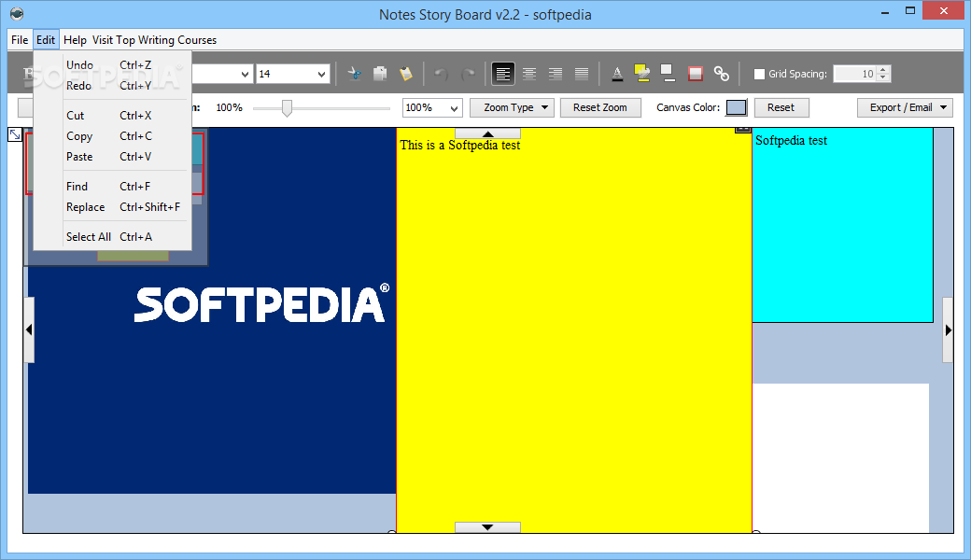The height and width of the screenshot is (560, 971).
Task: Click the link chain icon
Action: tap(722, 74)
